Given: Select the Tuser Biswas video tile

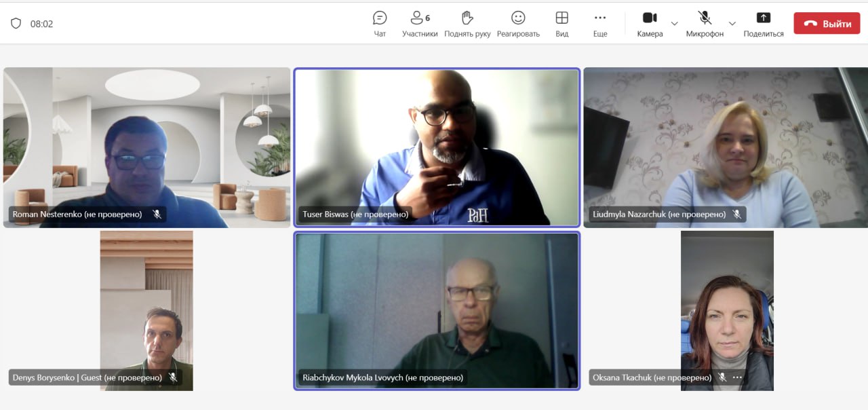Looking at the screenshot, I should (437, 147).
